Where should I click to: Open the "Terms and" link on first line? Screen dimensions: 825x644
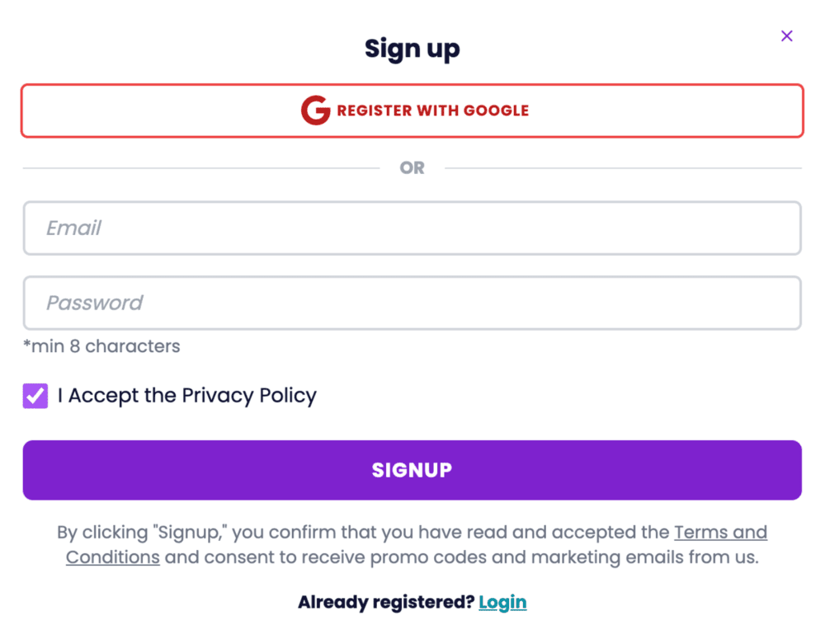point(720,532)
